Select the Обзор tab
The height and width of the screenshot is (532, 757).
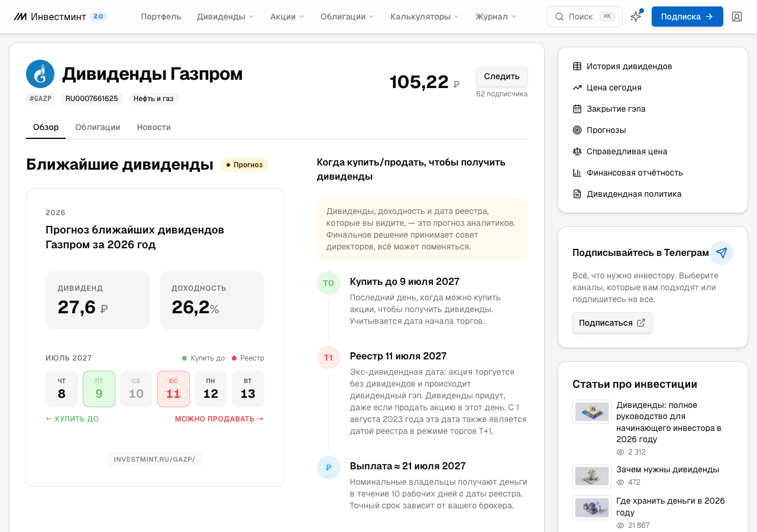(x=46, y=127)
